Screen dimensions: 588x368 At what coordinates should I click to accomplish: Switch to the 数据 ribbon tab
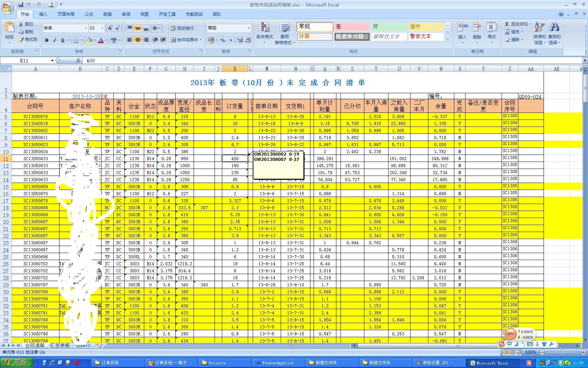pyautogui.click(x=107, y=14)
